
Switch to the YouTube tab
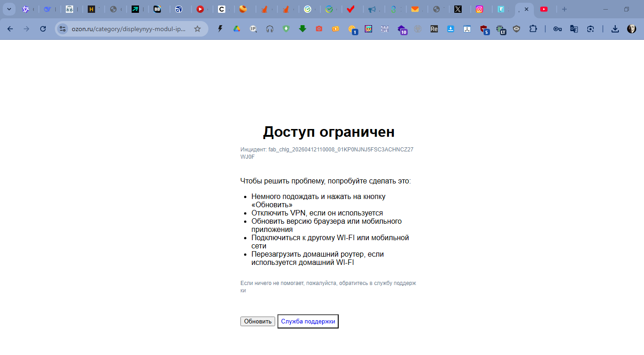coord(544,9)
